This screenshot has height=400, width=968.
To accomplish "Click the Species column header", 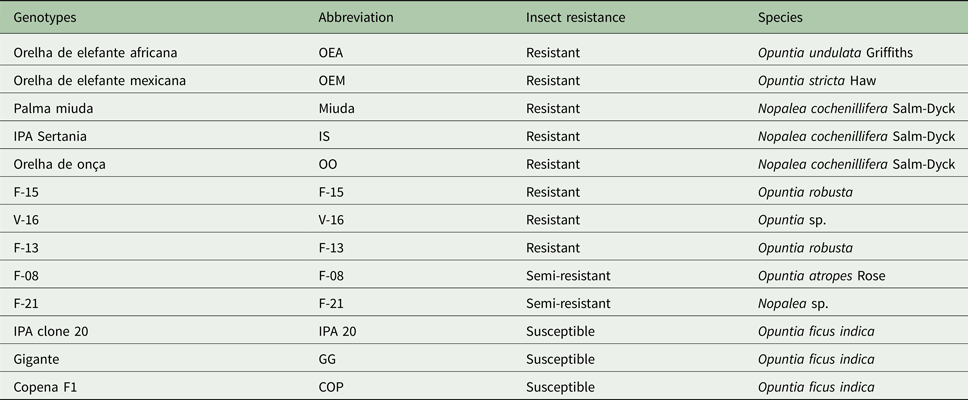I will (781, 19).
